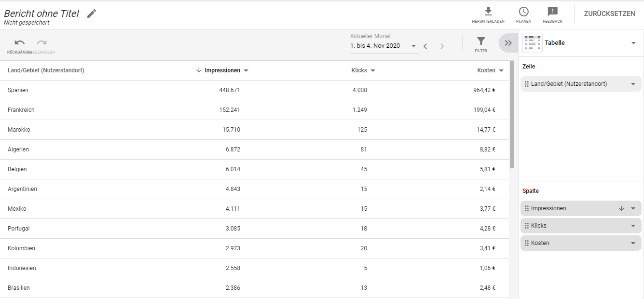Sort by Impressionen column header

tap(222, 70)
